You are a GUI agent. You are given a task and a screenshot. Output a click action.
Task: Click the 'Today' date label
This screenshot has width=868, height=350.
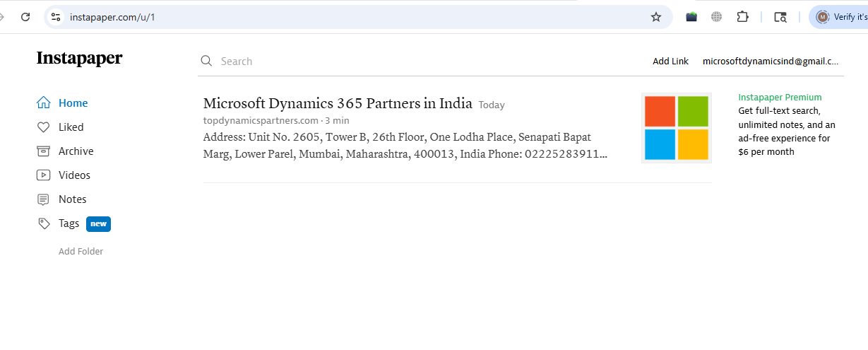(492, 105)
